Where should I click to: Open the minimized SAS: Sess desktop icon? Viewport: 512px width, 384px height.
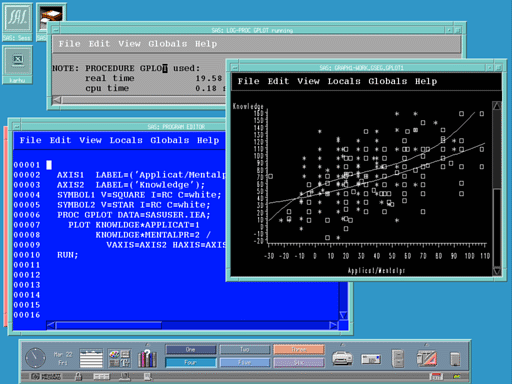[17, 22]
